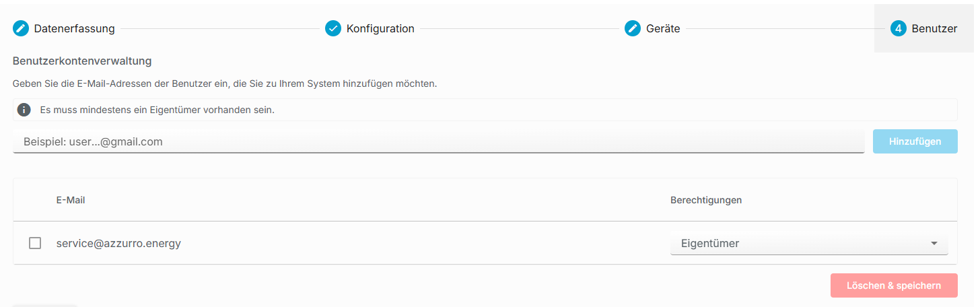This screenshot has height=307, width=980.
Task: Open the Eigentümer permissions dropdown
Action: click(x=809, y=244)
